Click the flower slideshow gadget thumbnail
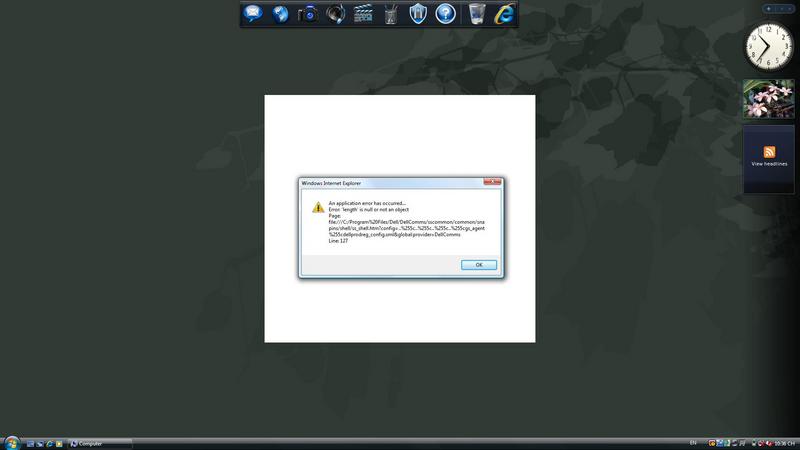Image resolution: width=800 pixels, height=450 pixels. [x=769, y=99]
